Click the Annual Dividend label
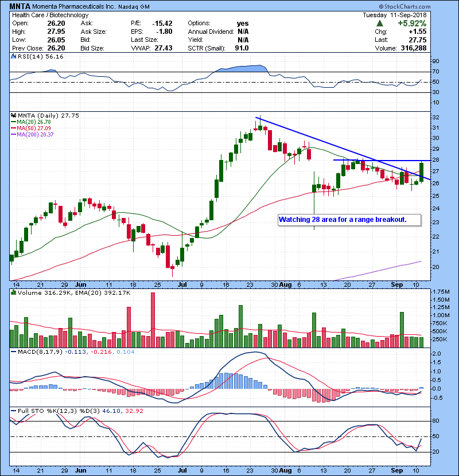 click(211, 32)
